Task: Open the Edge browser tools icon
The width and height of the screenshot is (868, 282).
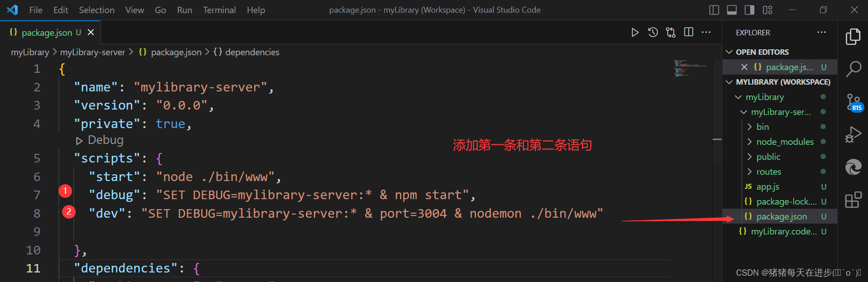Action: pyautogui.click(x=853, y=167)
